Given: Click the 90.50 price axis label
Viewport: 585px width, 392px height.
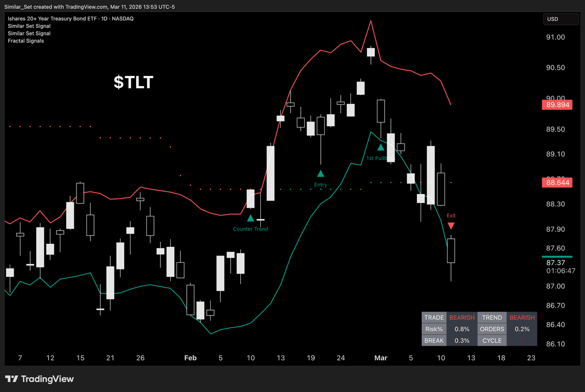Looking at the screenshot, I should click(x=556, y=68).
